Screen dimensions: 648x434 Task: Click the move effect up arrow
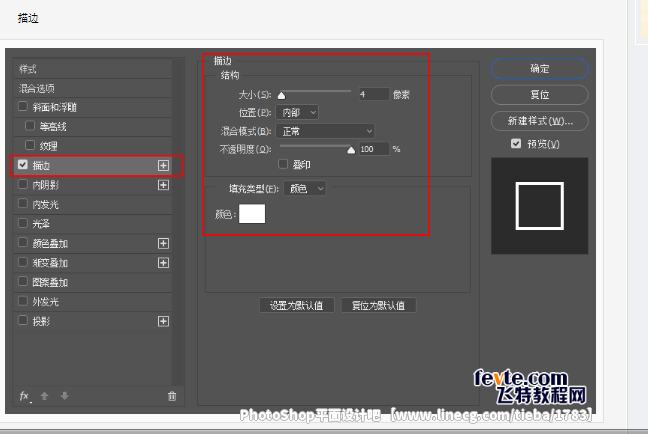tap(44, 396)
